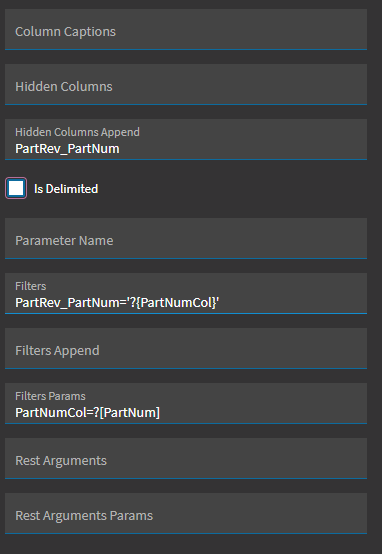
Task: Click the Filters value PartRev_PartNum='?{PartNumCol}'
Action: tap(117, 302)
